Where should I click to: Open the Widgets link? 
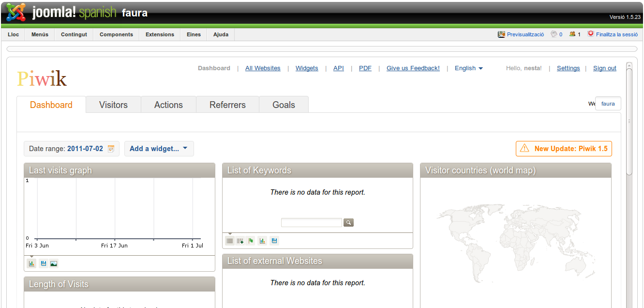[x=307, y=68]
